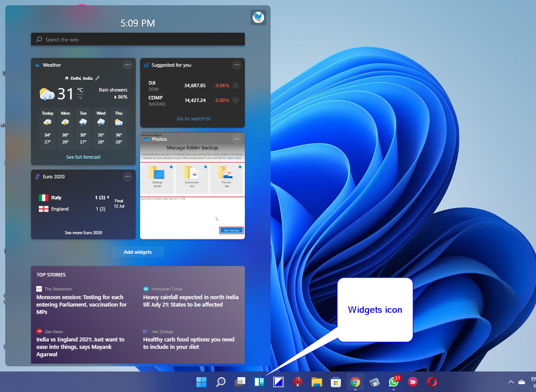Switch temperature to Fahrenheit unit
The width and height of the screenshot is (536, 392).
80,98
